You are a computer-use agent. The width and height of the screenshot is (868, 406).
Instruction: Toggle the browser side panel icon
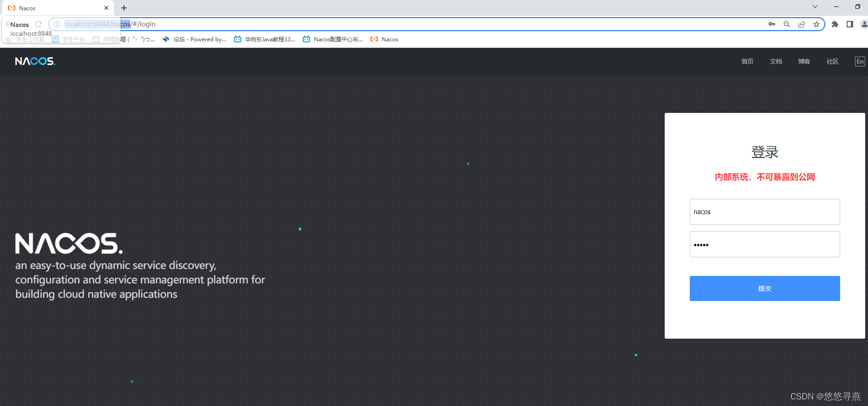pos(850,24)
